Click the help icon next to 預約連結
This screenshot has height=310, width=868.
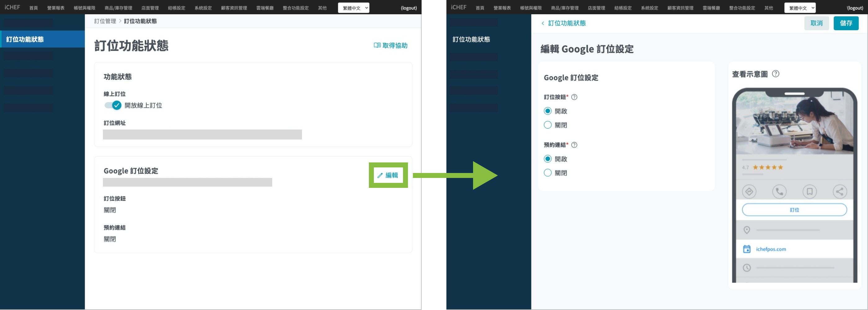tap(574, 145)
